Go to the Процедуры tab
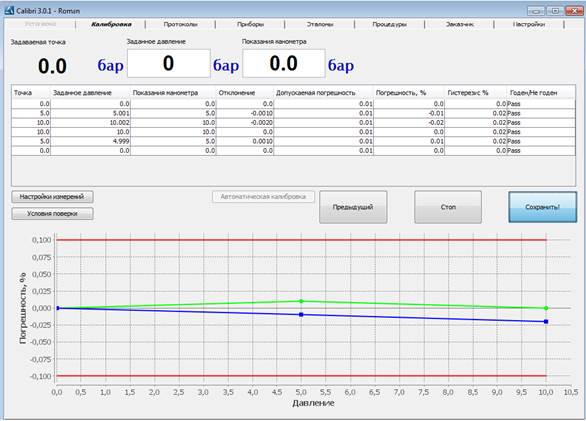The height and width of the screenshot is (421, 586). (x=389, y=24)
